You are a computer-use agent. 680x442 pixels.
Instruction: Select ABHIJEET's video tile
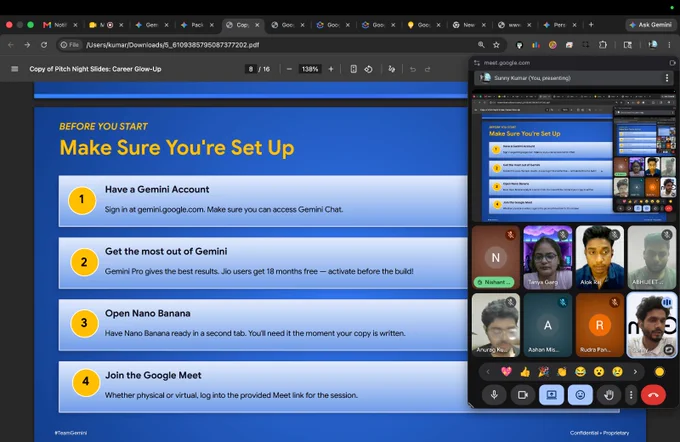[651, 257]
